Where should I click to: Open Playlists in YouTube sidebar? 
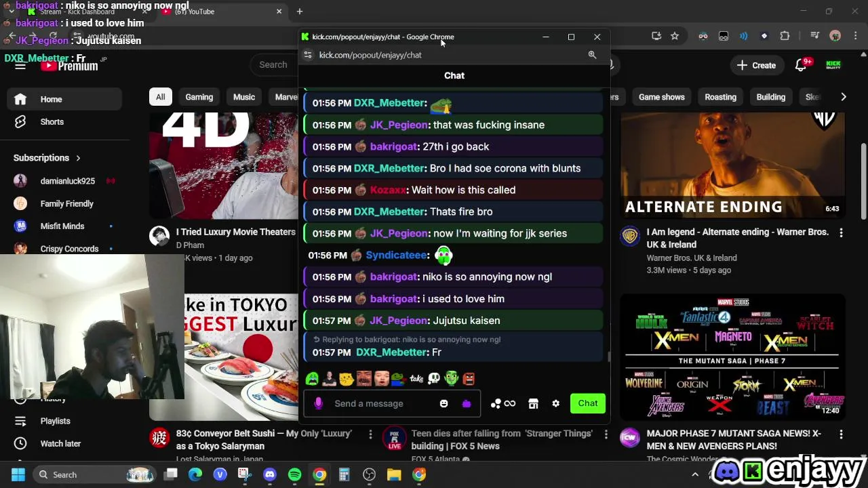64,421
